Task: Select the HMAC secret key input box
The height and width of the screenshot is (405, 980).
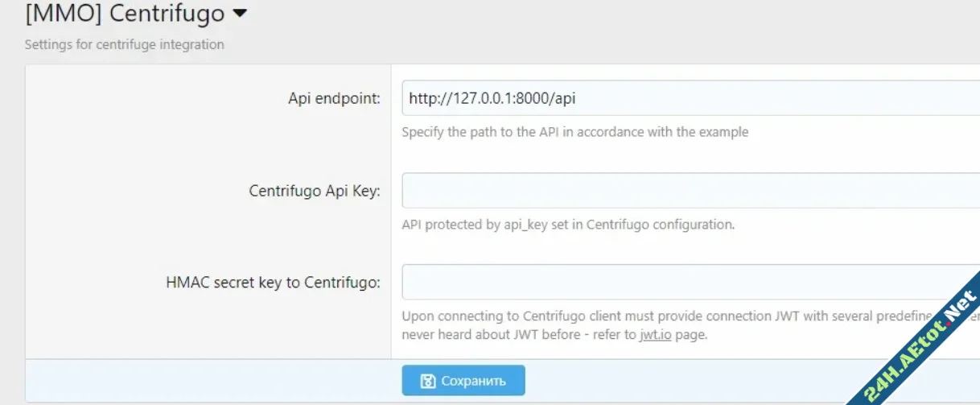Action: click(x=684, y=282)
